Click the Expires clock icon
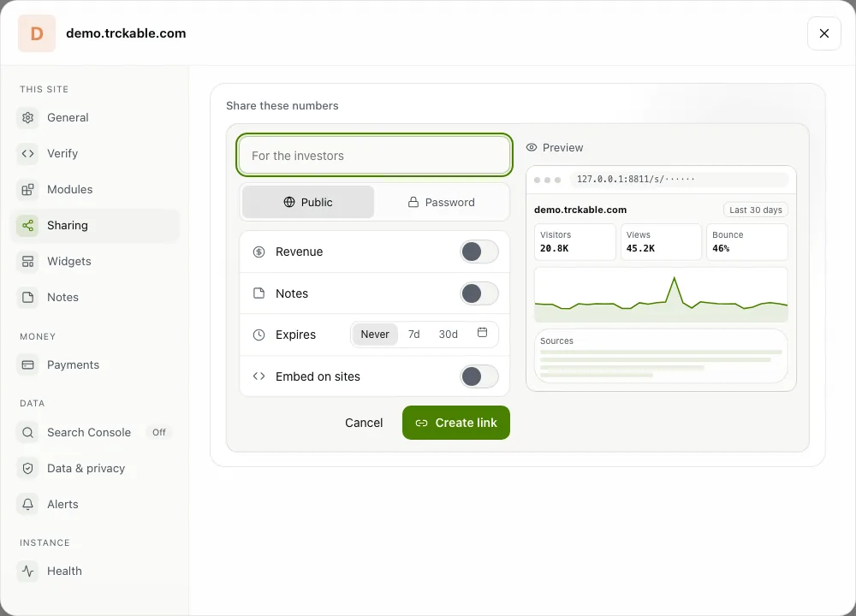The width and height of the screenshot is (856, 616). [x=259, y=335]
